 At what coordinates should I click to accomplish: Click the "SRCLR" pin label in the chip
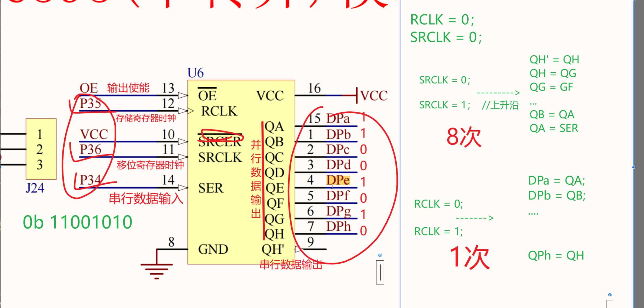coord(220,142)
